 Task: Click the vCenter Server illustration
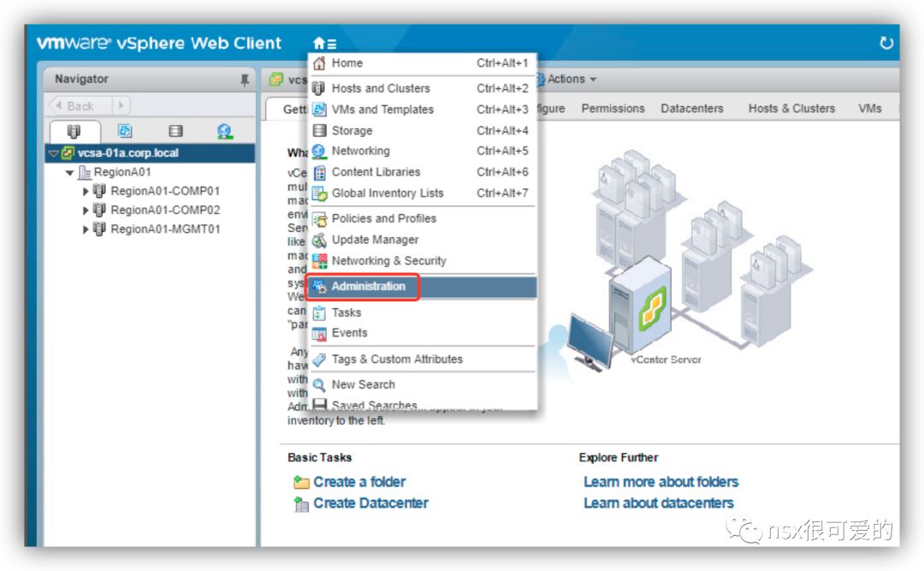(681, 259)
